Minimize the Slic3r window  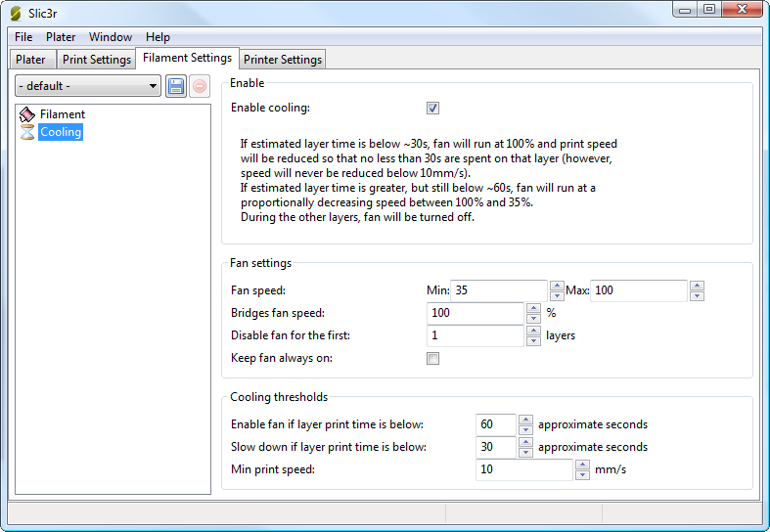pos(685,10)
